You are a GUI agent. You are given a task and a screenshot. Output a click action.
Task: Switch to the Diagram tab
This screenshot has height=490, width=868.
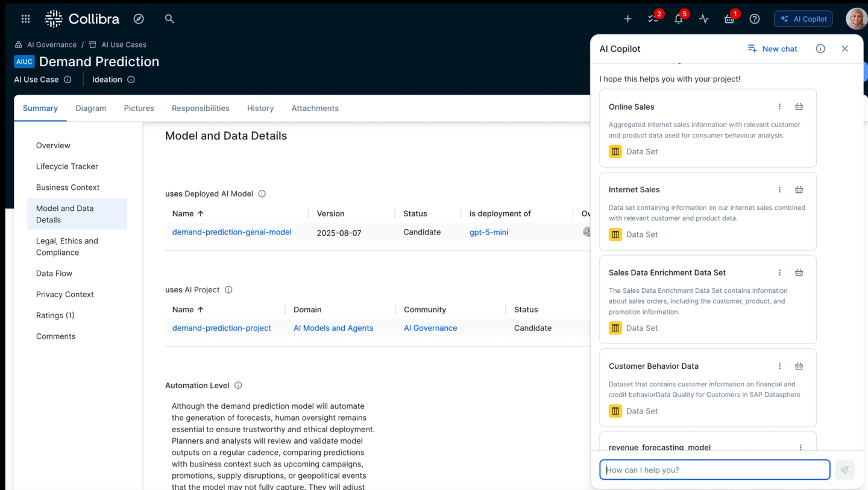coord(91,108)
